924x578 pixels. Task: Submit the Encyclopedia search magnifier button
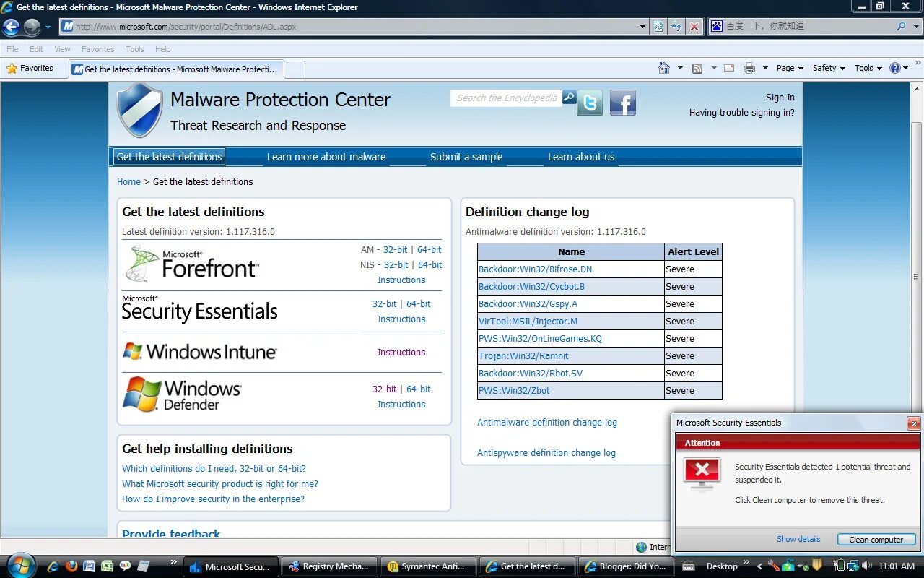pos(569,97)
